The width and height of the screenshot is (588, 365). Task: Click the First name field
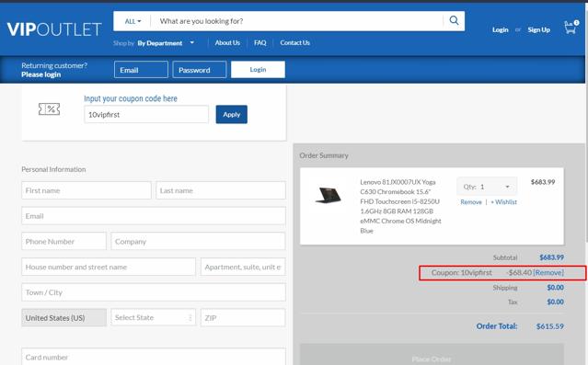[x=86, y=190]
